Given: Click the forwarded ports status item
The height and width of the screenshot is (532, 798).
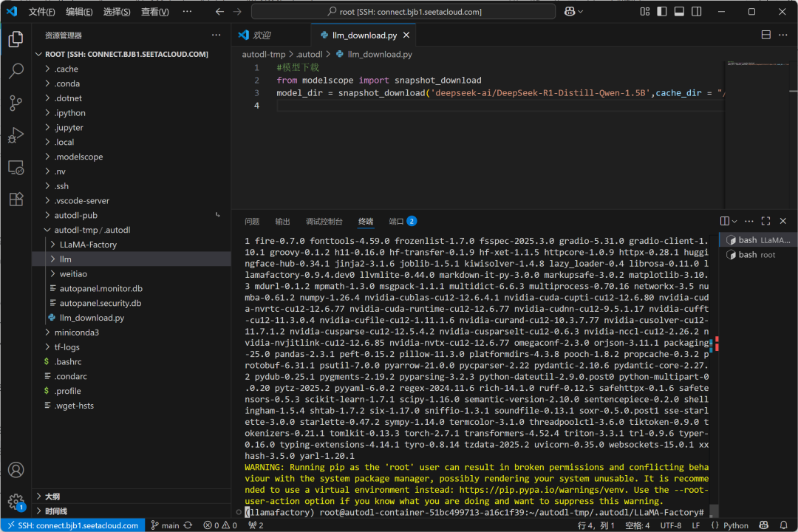Looking at the screenshot, I should [x=256, y=525].
